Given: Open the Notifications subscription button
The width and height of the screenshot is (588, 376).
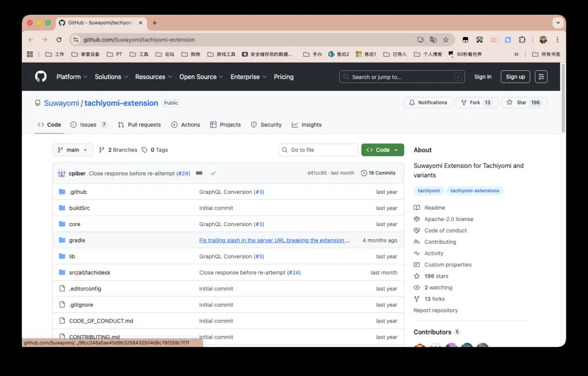Looking at the screenshot, I should [x=428, y=102].
